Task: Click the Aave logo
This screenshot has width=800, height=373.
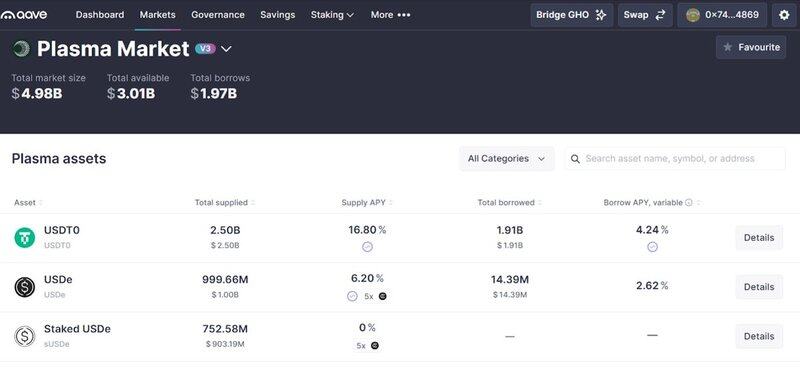Action: coord(24,15)
